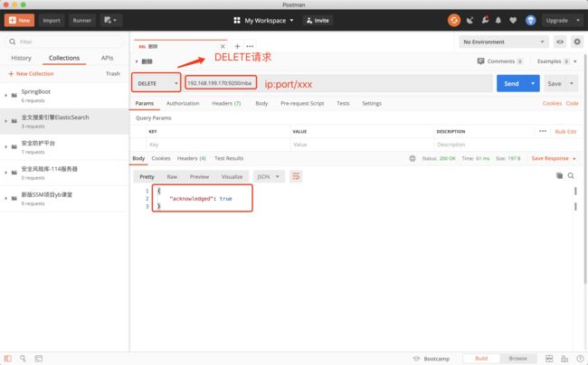
Task: Open the No Environment dropdown
Action: (504, 42)
